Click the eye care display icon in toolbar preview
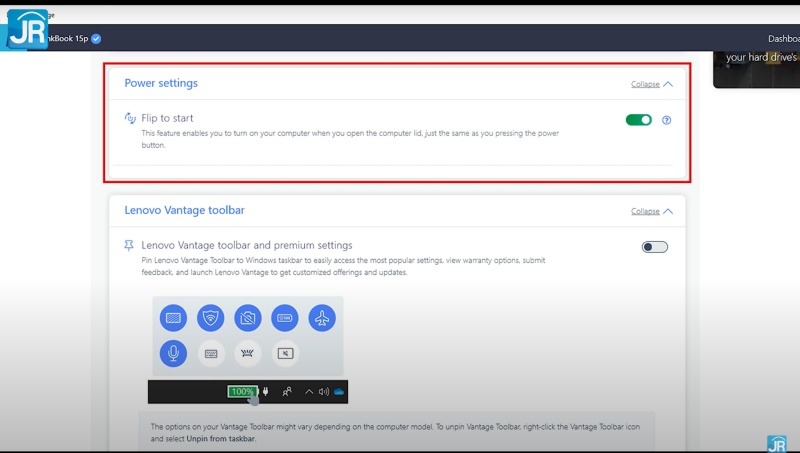Screen dimensions: 800x453 tap(173, 318)
